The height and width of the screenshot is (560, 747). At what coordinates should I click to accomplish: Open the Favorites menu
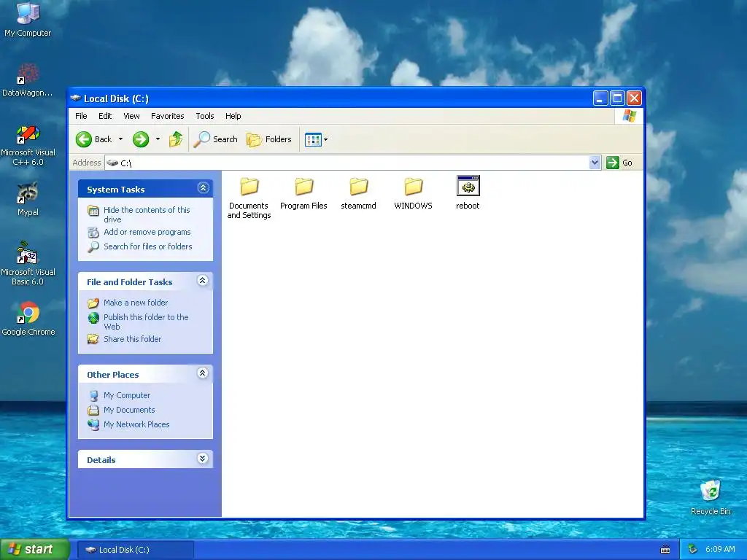pos(167,116)
